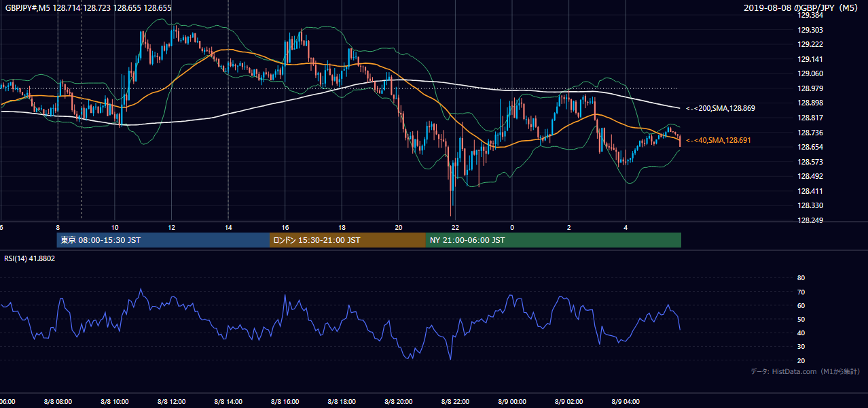Click price level 128.898 on the axis
This screenshot has height=408, width=868.
point(810,103)
